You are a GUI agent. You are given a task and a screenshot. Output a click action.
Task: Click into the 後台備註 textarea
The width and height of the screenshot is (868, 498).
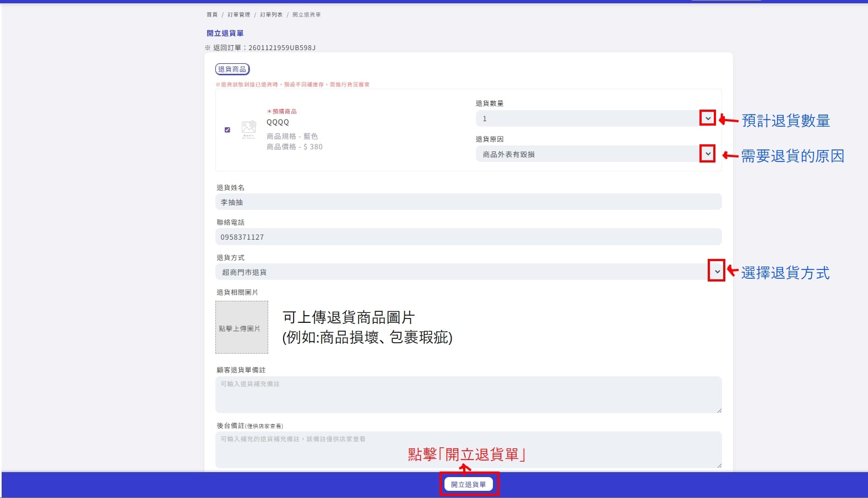coord(469,450)
